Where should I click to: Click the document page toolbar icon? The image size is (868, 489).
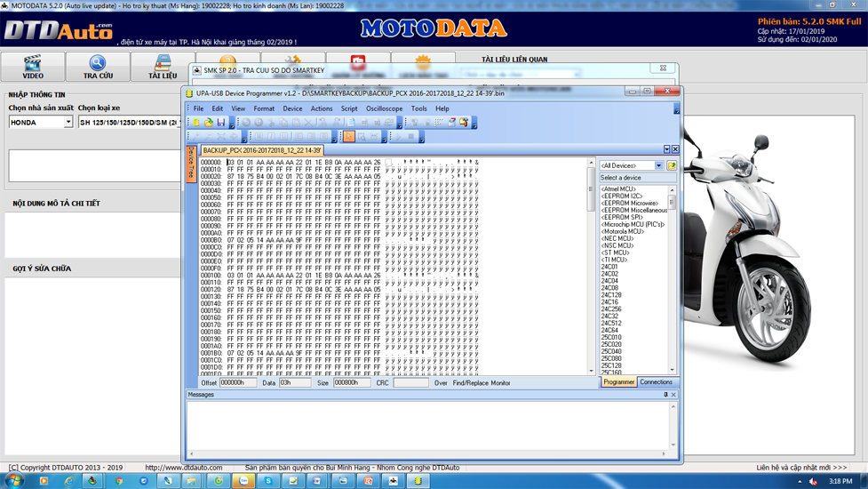351,123
